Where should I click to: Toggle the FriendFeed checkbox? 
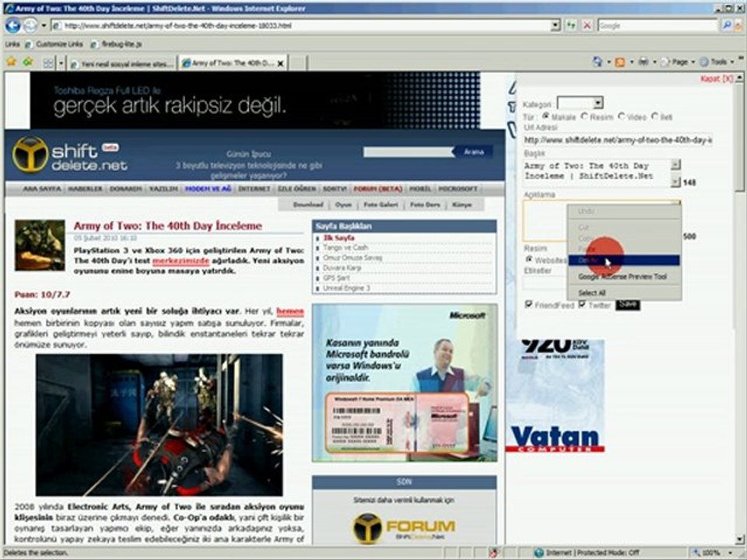click(x=529, y=304)
